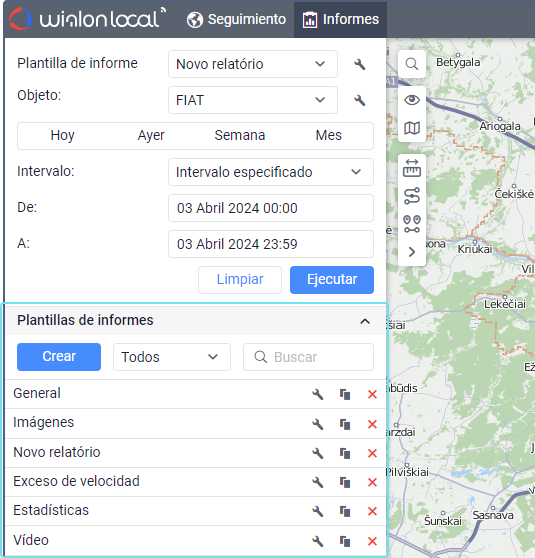Open Plantilla de informe dropdown
This screenshot has height=558, width=535.
pyautogui.click(x=253, y=64)
